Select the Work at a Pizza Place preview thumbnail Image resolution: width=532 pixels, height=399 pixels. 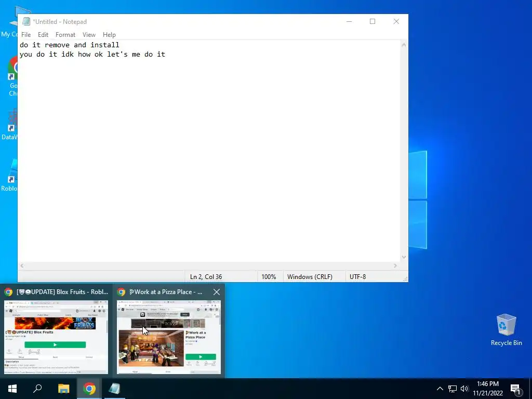169,337
